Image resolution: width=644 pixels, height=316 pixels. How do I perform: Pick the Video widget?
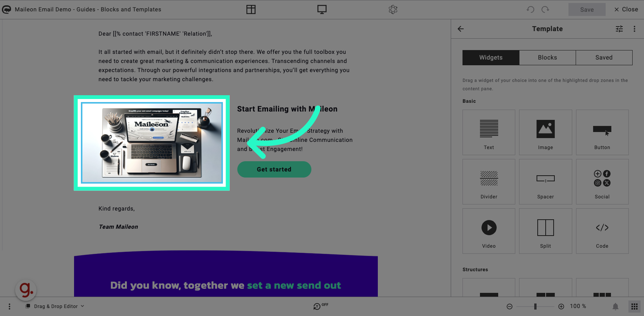click(489, 231)
